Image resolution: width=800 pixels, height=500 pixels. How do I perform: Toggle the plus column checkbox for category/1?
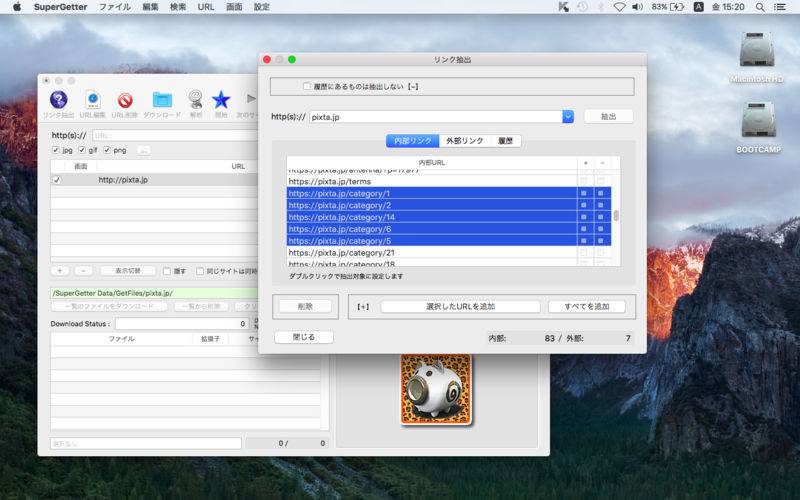coord(584,193)
